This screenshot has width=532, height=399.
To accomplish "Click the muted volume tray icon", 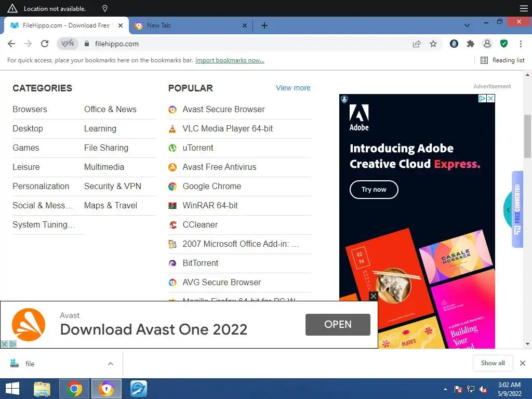I will click(483, 389).
